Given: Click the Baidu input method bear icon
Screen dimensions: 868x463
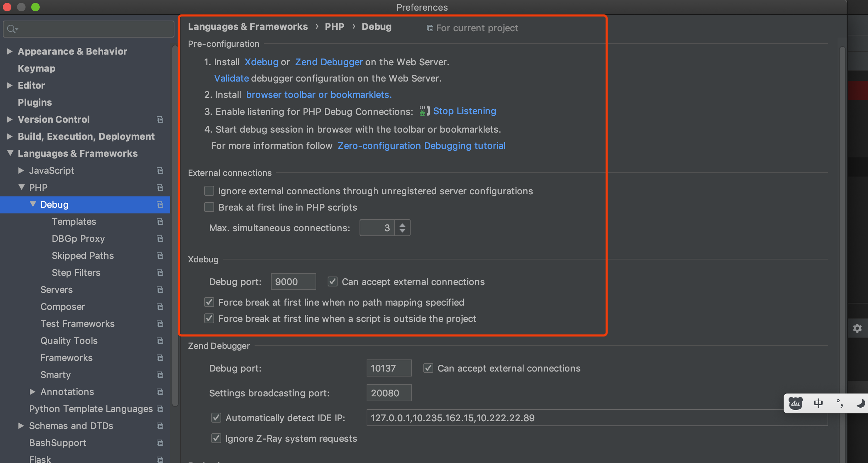Looking at the screenshot, I should click(x=795, y=403).
